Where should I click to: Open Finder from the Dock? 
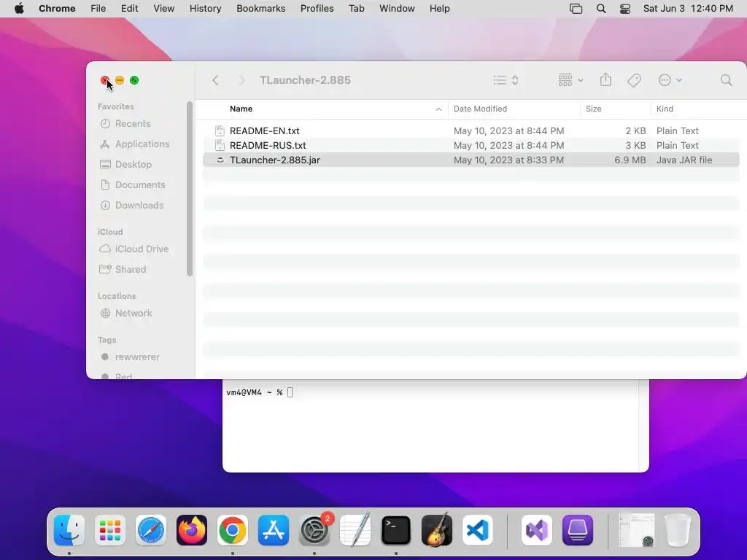click(x=69, y=530)
